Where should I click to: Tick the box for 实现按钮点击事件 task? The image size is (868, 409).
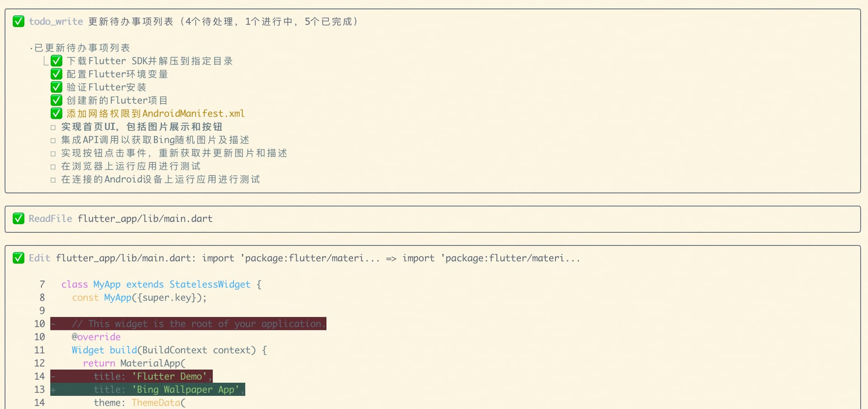53,154
